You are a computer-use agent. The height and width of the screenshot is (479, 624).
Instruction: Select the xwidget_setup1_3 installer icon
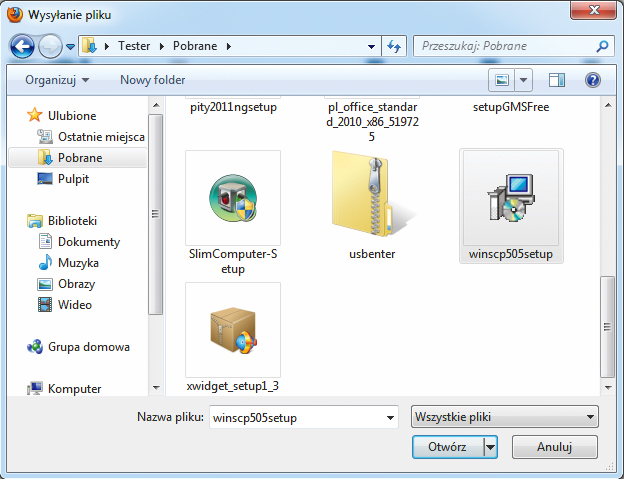(233, 328)
